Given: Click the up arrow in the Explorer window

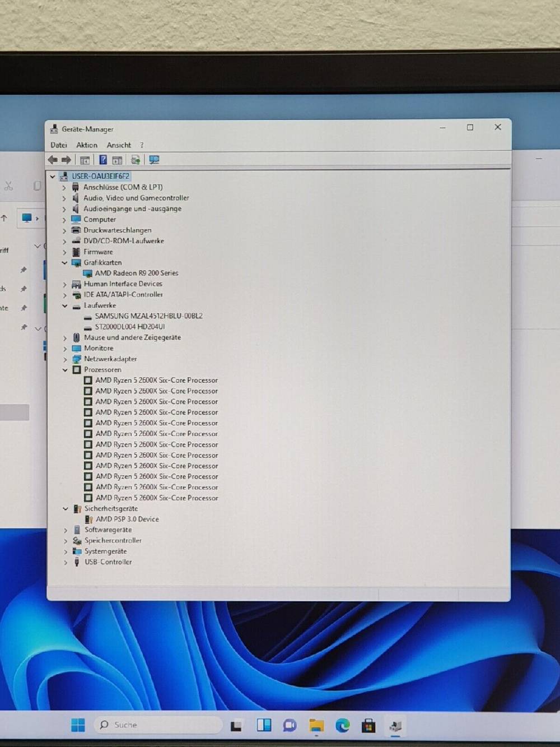Looking at the screenshot, I should pos(4,218).
